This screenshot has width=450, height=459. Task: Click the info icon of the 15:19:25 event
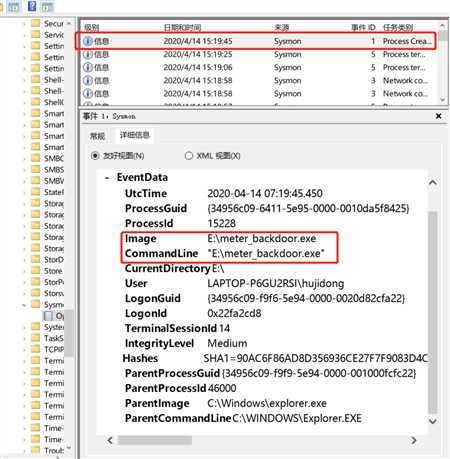[88, 54]
